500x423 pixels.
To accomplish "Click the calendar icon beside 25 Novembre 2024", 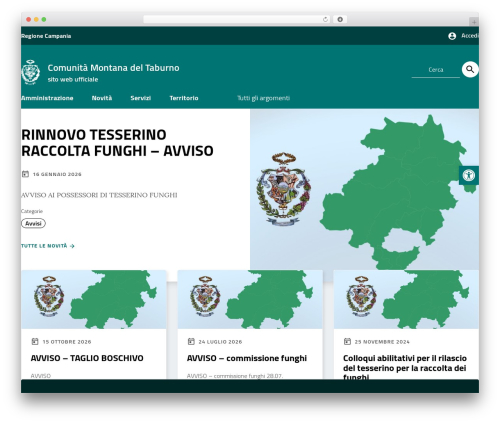I will (x=347, y=341).
